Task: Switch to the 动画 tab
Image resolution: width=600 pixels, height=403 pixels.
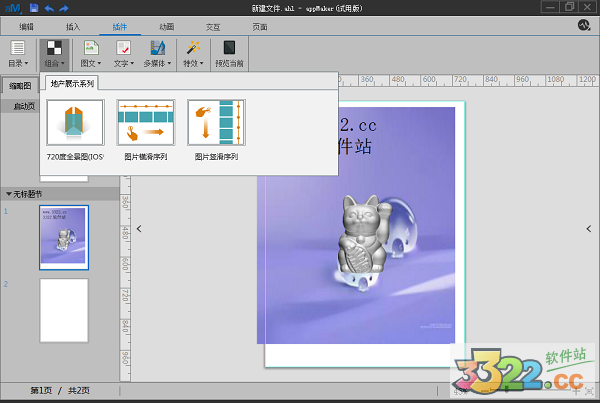Action: coord(166,25)
